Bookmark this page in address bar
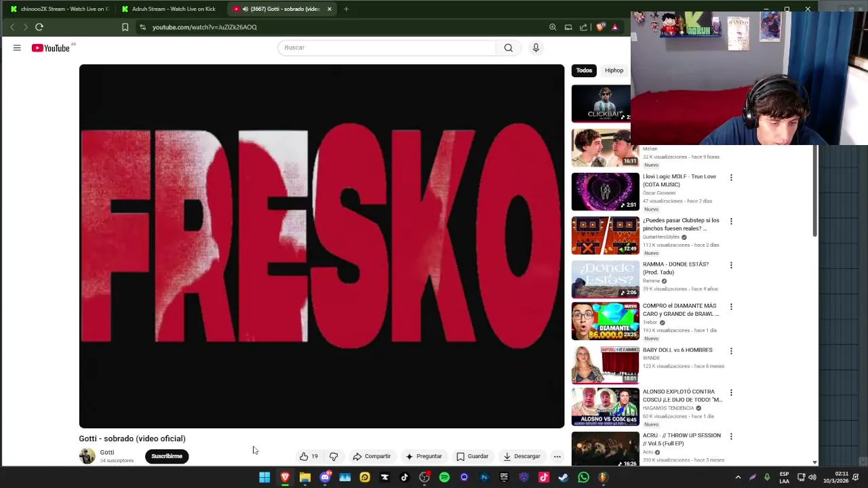868x488 pixels. tap(125, 27)
